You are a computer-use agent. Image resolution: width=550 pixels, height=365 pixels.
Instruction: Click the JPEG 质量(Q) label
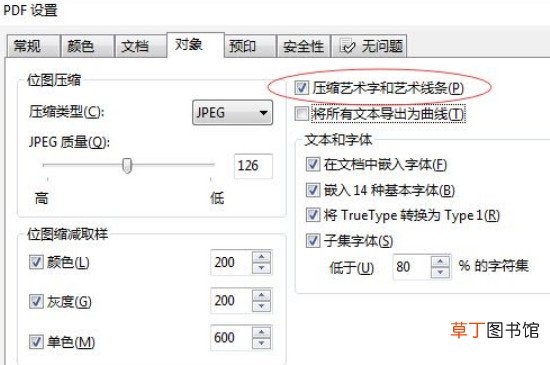click(x=69, y=142)
